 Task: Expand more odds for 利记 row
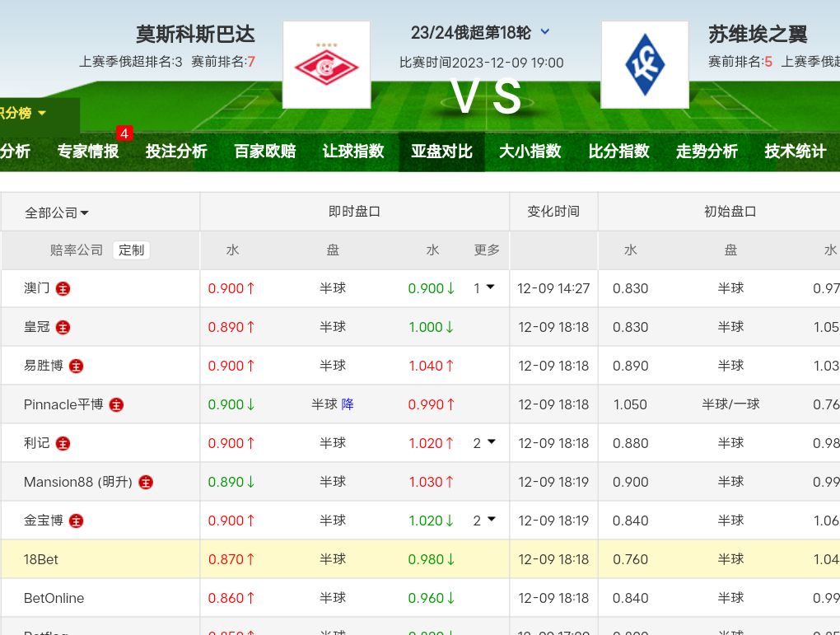pos(485,443)
